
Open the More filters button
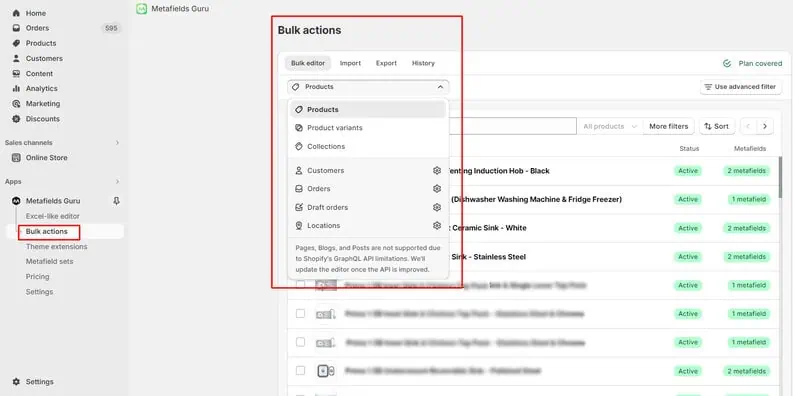(x=669, y=126)
